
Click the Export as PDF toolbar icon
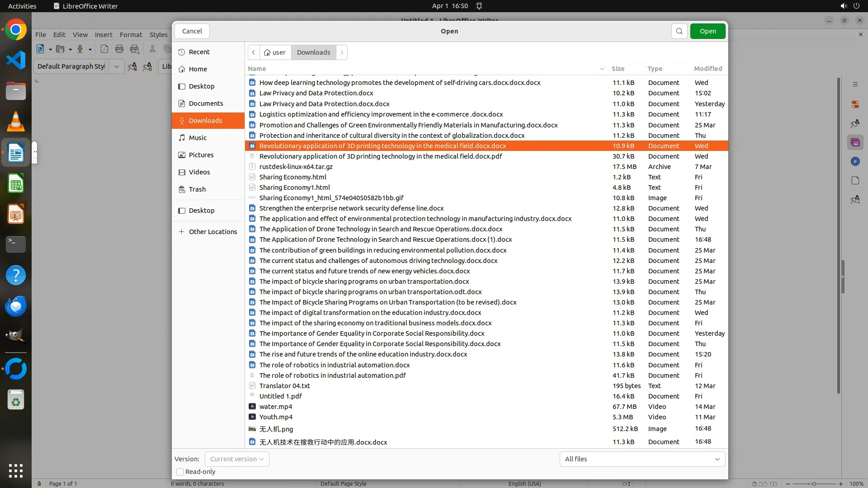(x=104, y=49)
